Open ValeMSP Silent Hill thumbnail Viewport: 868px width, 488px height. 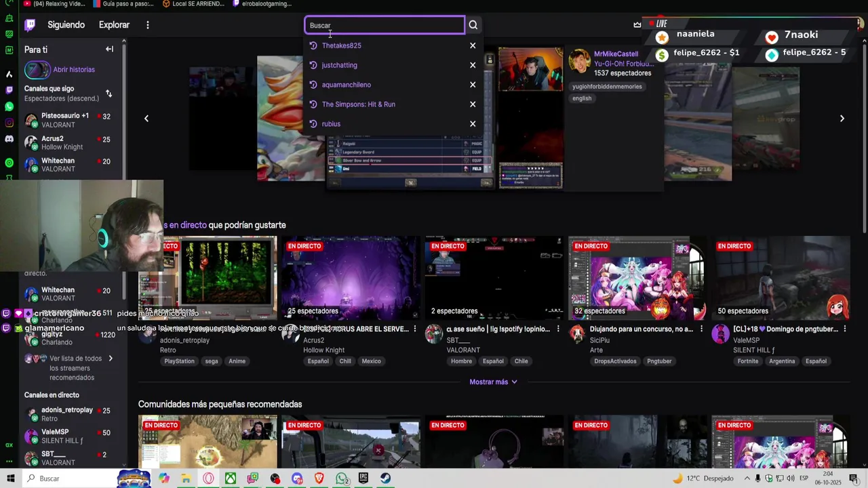781,278
